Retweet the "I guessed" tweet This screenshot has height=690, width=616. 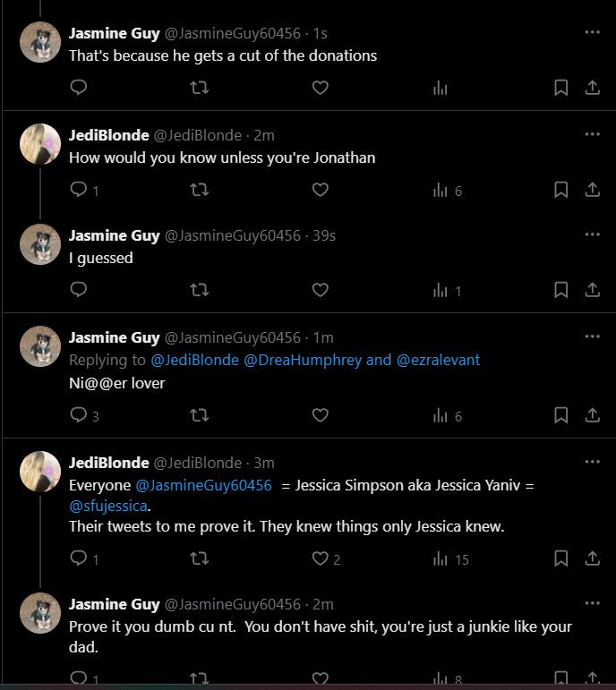[201, 290]
